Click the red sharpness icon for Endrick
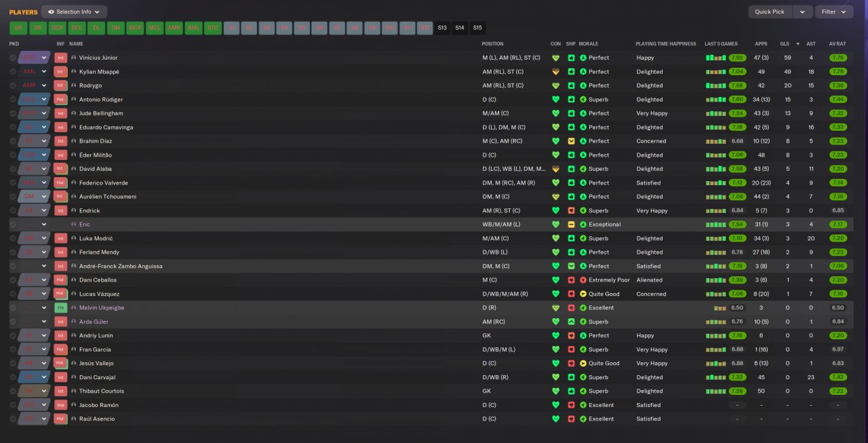 (571, 211)
